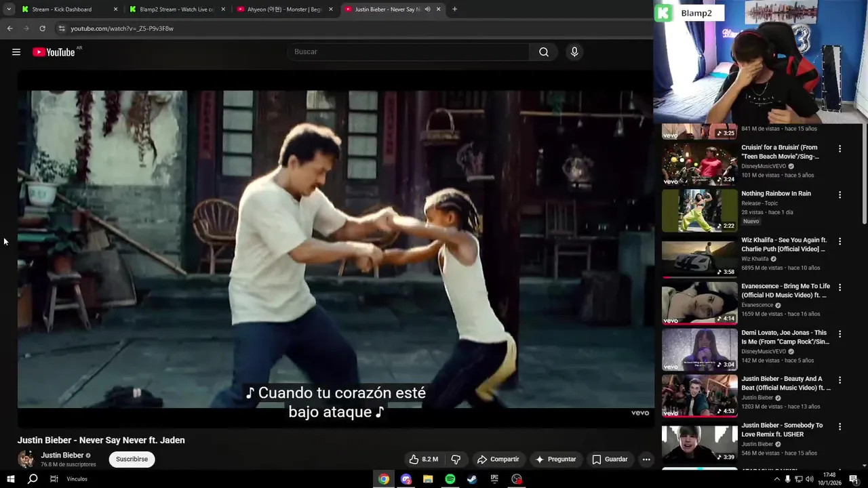Show hidden system tray icons
Image resolution: width=868 pixels, height=488 pixels.
pyautogui.click(x=776, y=479)
